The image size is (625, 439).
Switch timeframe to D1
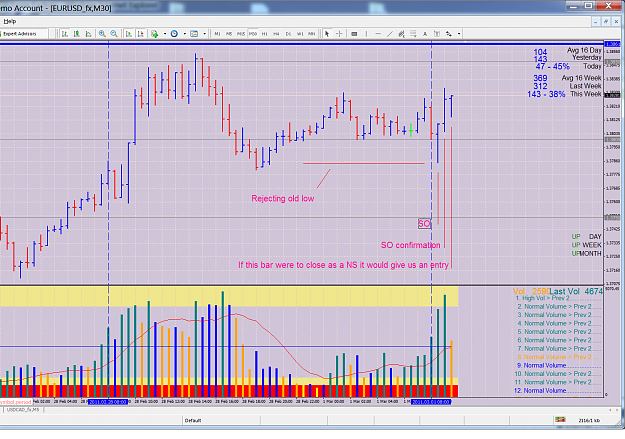[x=288, y=34]
